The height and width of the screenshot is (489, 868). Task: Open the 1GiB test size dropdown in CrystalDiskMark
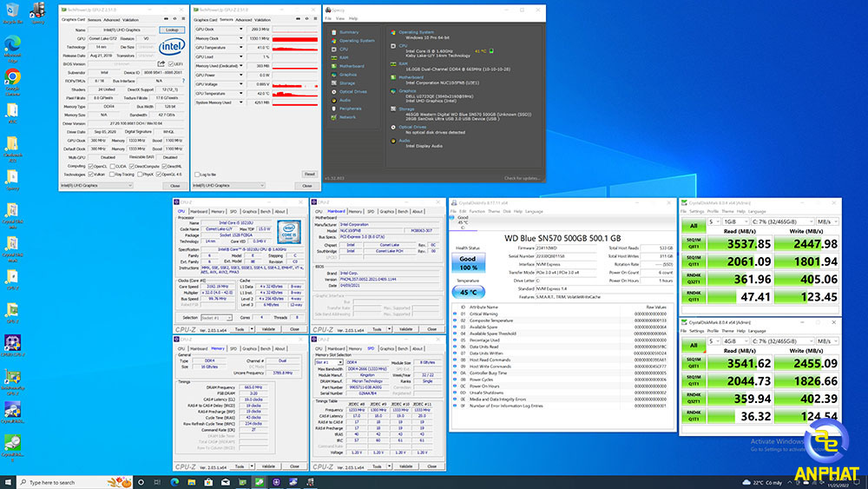(x=735, y=221)
